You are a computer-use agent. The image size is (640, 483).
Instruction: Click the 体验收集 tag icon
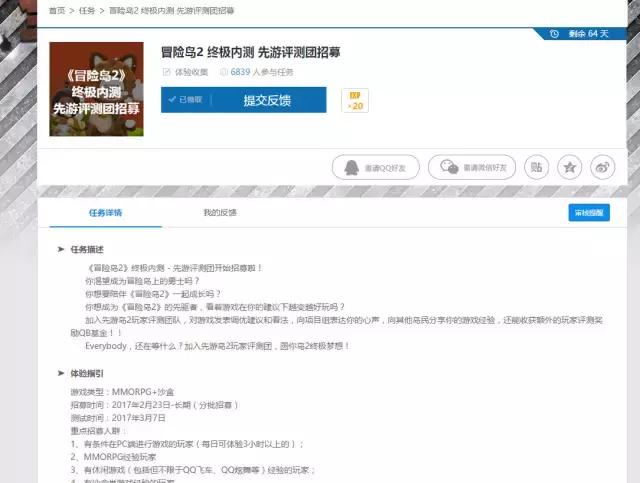click(167, 72)
